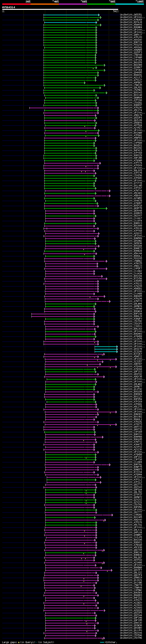Open hit UniRef100_B8AK91
Viewport: 146px width, 644px height.
pyautogui.click(x=131, y=75)
